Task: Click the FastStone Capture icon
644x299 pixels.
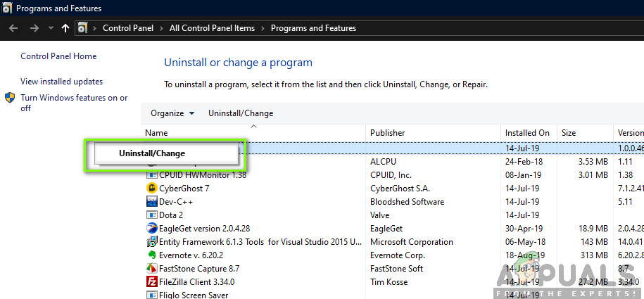Action: [x=151, y=269]
